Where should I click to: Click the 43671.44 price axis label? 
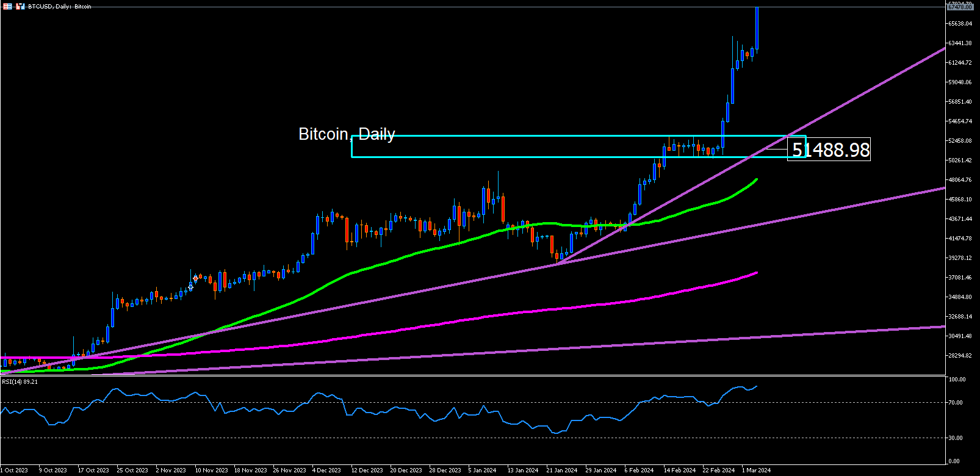coord(960,219)
